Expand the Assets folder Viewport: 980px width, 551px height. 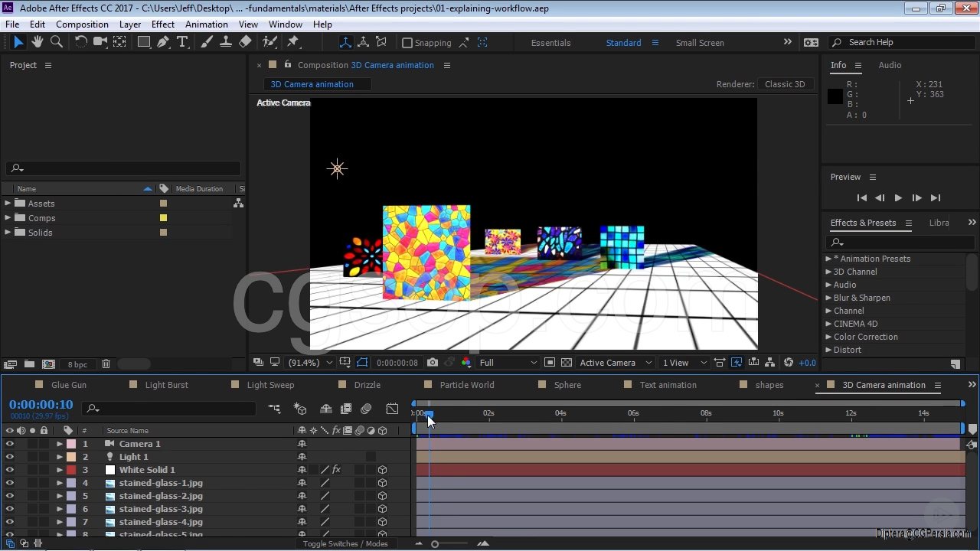(x=8, y=203)
